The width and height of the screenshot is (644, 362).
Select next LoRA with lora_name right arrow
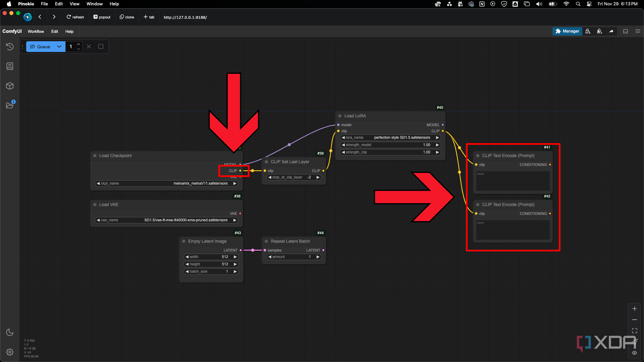click(x=437, y=138)
